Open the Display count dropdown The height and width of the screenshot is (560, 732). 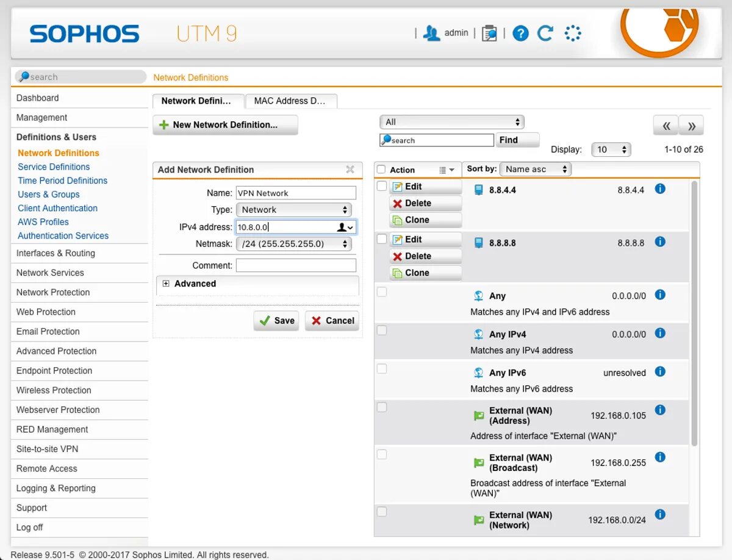click(611, 149)
